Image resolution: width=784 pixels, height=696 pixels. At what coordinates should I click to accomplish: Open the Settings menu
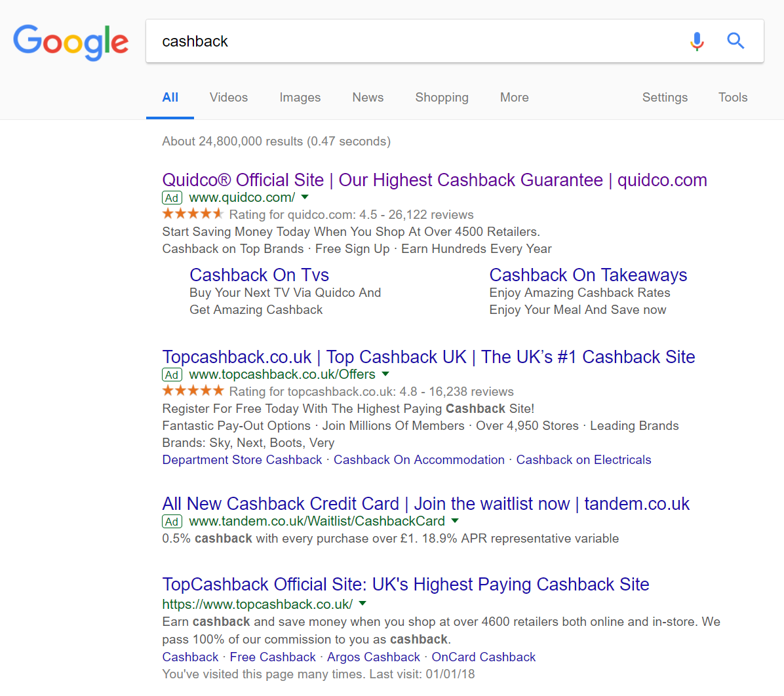pos(665,98)
